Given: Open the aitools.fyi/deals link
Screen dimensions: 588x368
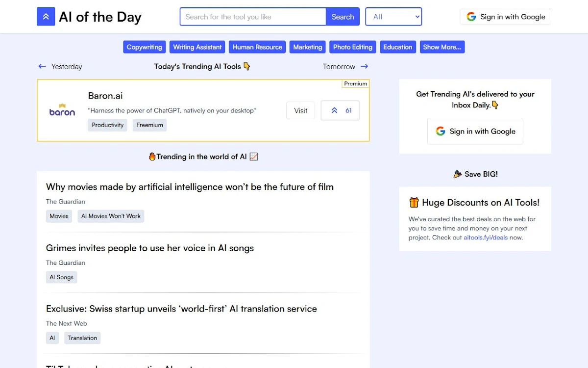Looking at the screenshot, I should 486,237.
